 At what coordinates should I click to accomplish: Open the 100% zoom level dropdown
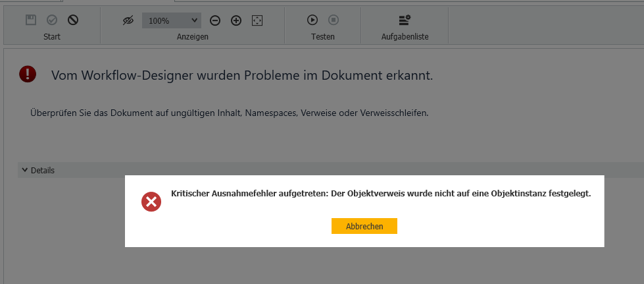[172, 20]
